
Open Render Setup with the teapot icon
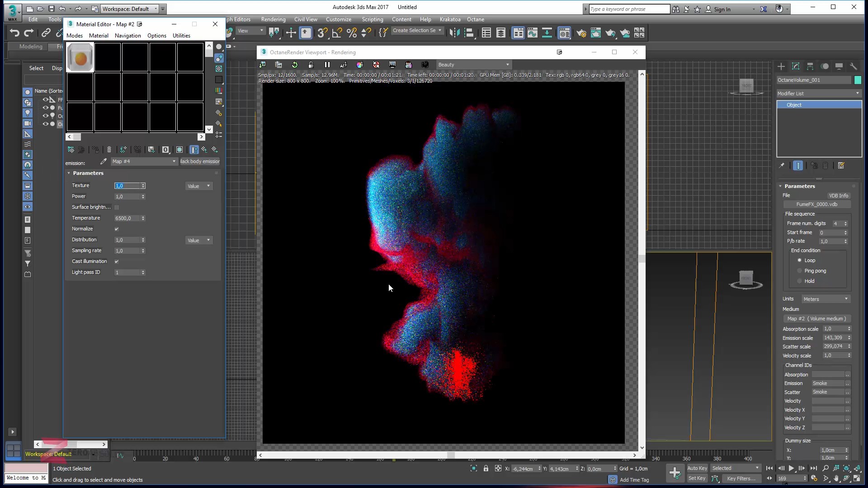tap(581, 33)
